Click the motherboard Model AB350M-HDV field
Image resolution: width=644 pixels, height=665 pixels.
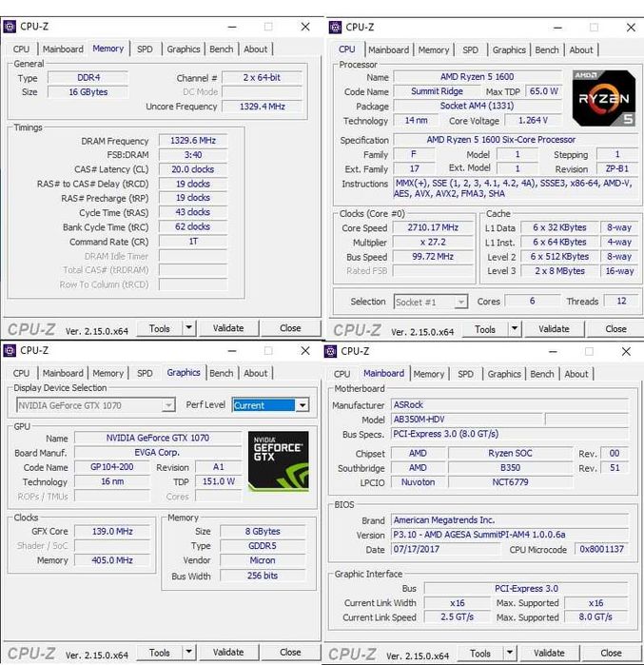click(x=467, y=420)
